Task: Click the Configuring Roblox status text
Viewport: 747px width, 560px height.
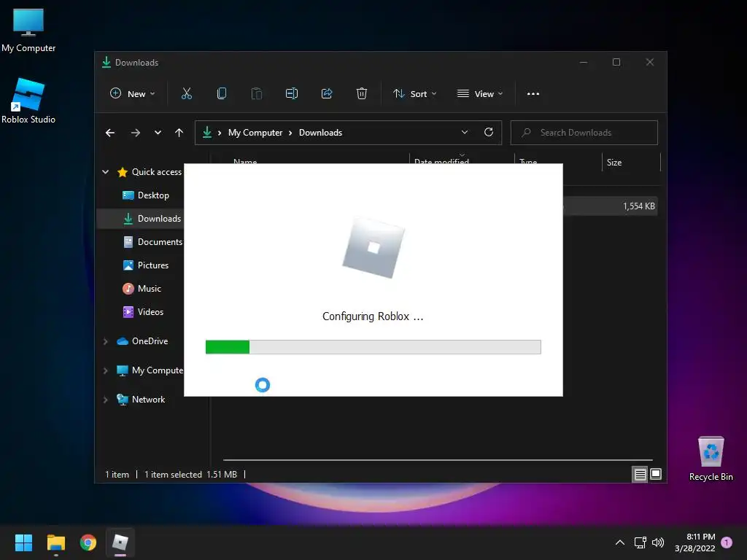Action: pos(373,316)
